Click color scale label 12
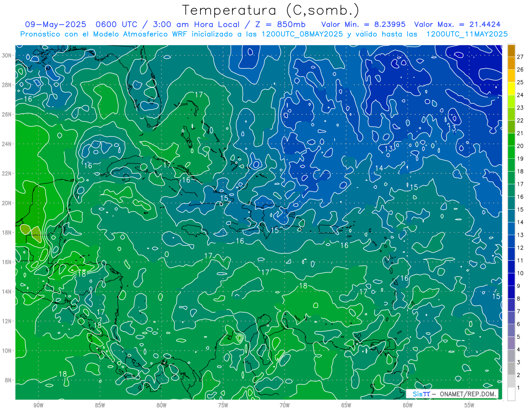 520,248
